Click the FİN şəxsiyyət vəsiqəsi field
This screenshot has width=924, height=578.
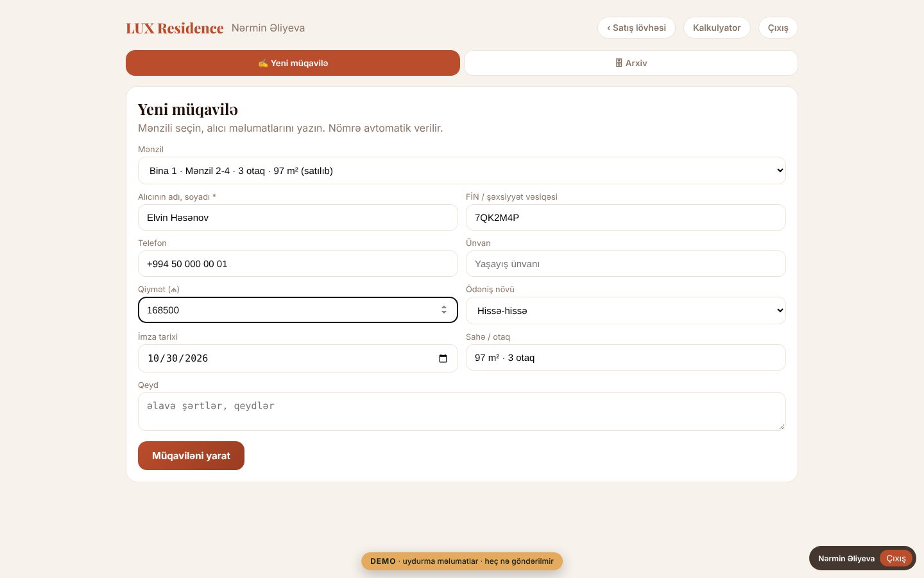tap(626, 218)
